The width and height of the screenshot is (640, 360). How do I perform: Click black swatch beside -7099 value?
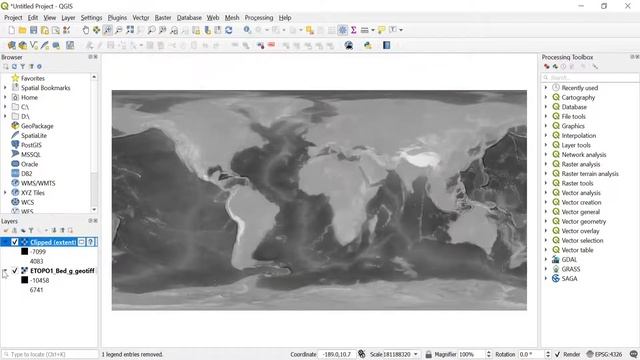[x=24, y=251]
